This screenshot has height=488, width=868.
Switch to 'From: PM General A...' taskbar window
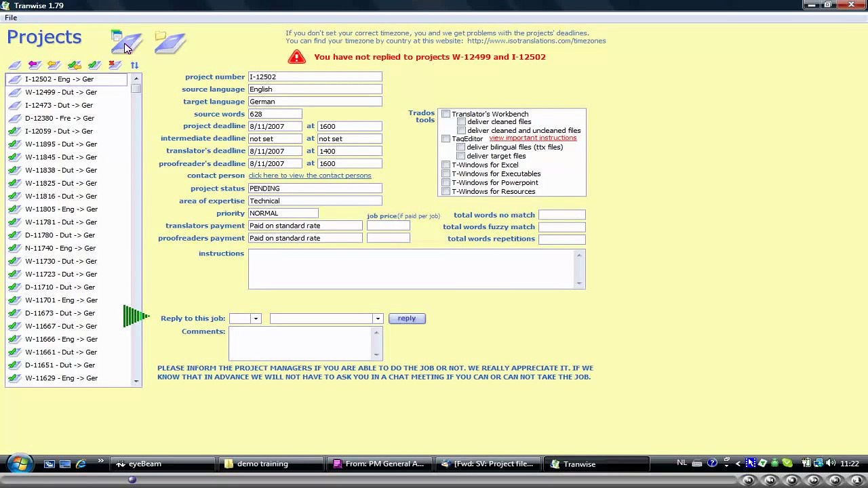[x=378, y=464]
